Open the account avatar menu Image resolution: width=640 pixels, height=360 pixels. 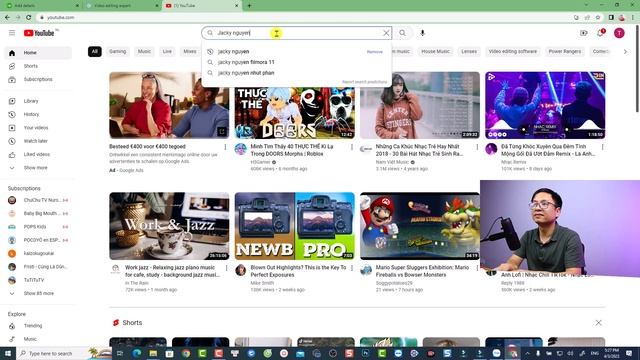tap(619, 33)
